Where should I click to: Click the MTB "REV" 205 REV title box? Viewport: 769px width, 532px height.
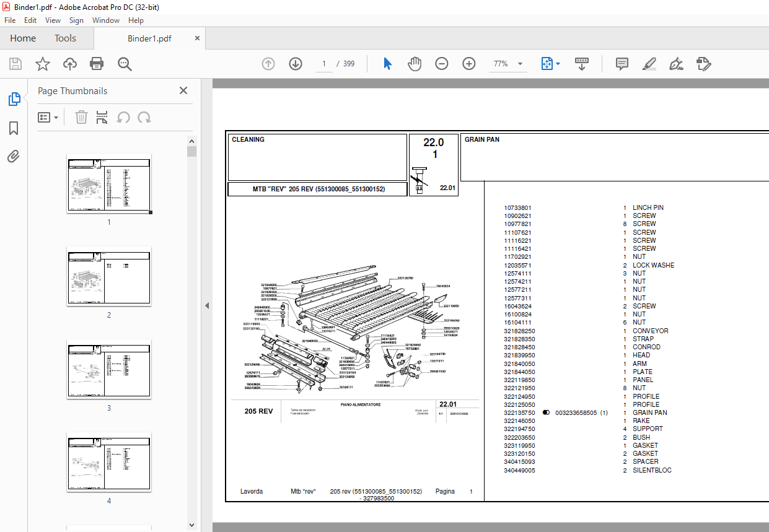(318, 189)
